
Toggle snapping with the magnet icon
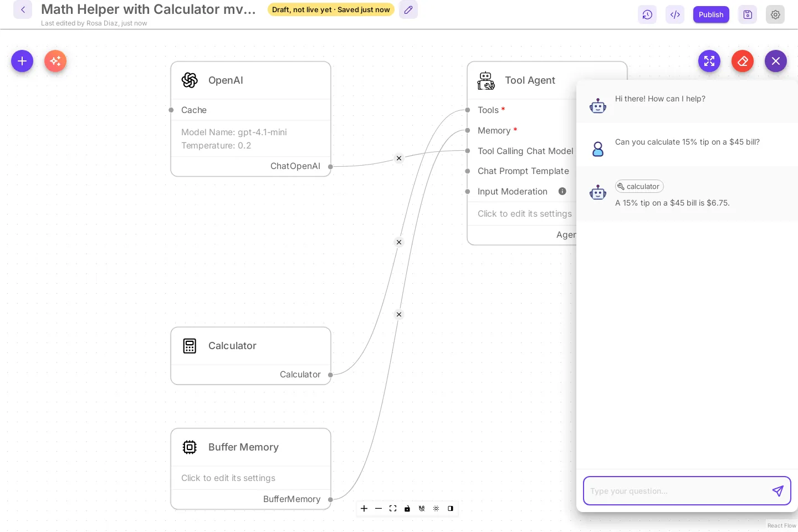tap(422, 508)
